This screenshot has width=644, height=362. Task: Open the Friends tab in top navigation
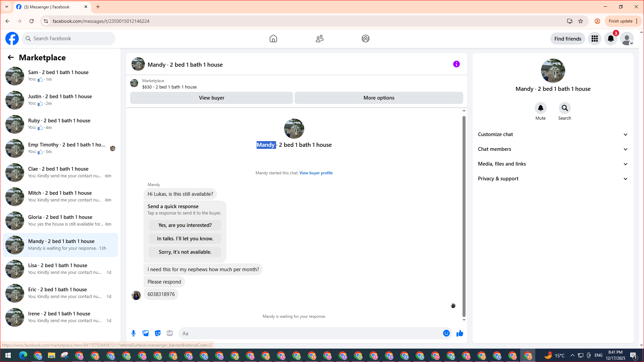(x=319, y=39)
